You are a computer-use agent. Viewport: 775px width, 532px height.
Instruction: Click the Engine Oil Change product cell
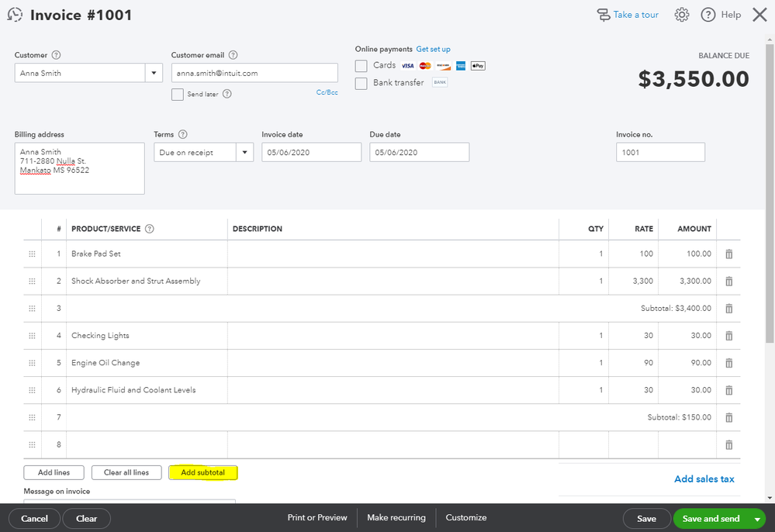pyautogui.click(x=147, y=363)
